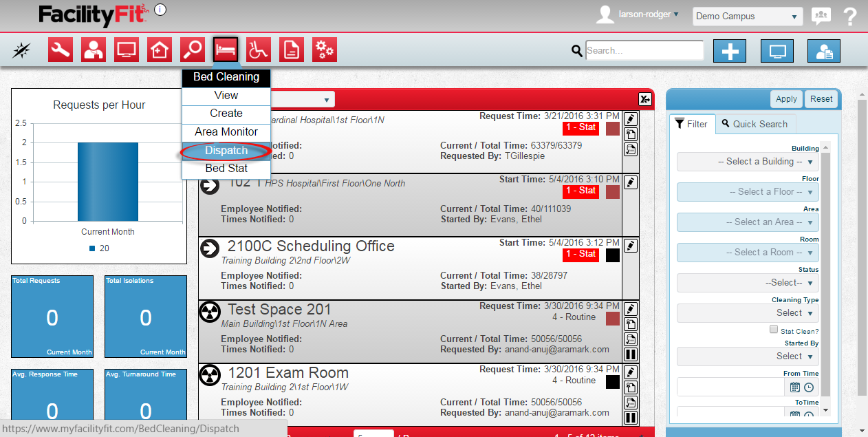Image resolution: width=868 pixels, height=437 pixels.
Task: Open the gears settings toolbar icon
Action: click(x=325, y=50)
